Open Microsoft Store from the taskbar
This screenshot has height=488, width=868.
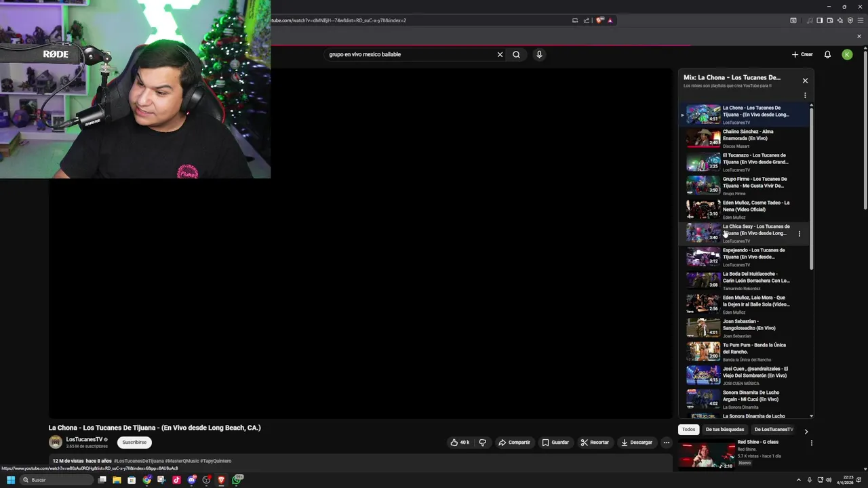[x=132, y=480]
